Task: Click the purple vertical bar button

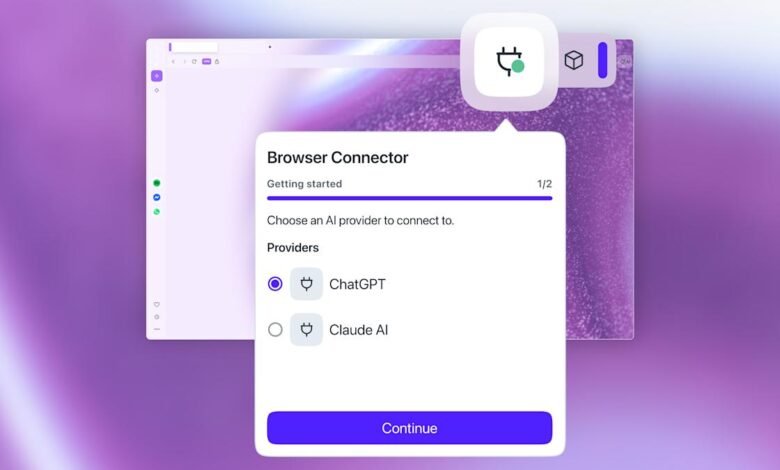Action: pyautogui.click(x=602, y=60)
